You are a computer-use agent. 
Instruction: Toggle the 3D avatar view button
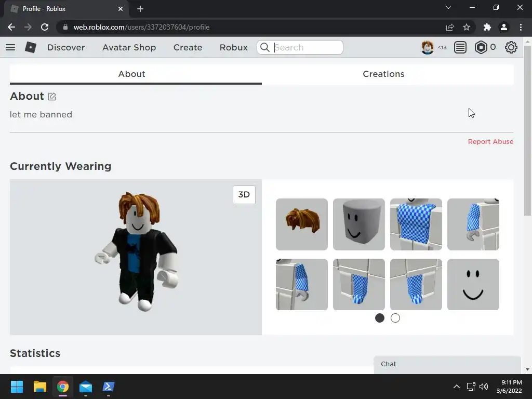coord(244,195)
